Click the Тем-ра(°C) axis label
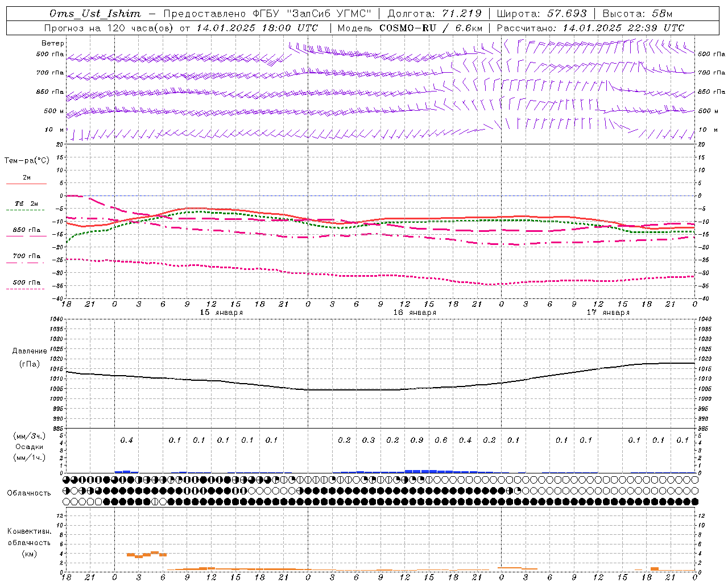This screenshot has height=582, width=728. [x=27, y=161]
